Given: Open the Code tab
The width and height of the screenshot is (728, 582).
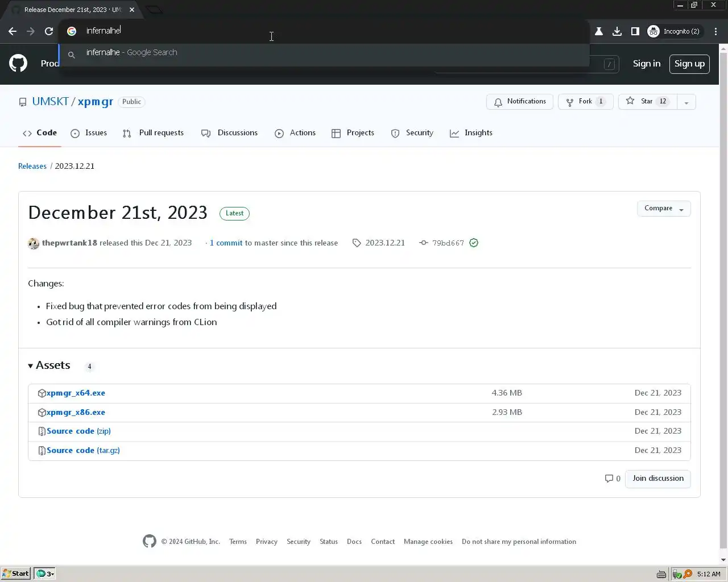Looking at the screenshot, I should point(40,133).
